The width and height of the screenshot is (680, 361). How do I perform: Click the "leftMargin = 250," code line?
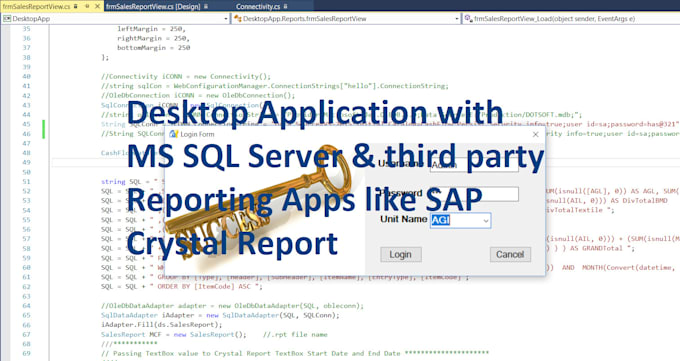151,29
